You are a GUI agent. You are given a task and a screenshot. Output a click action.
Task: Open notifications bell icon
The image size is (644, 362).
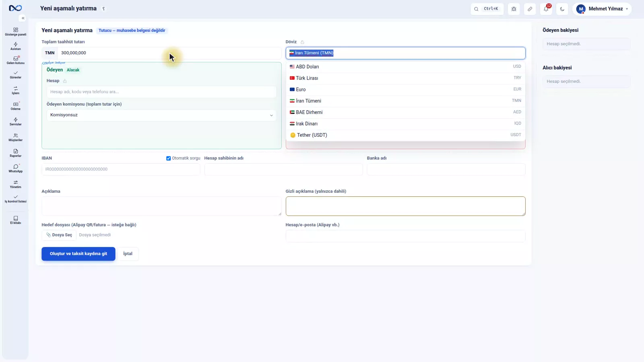coord(546,9)
